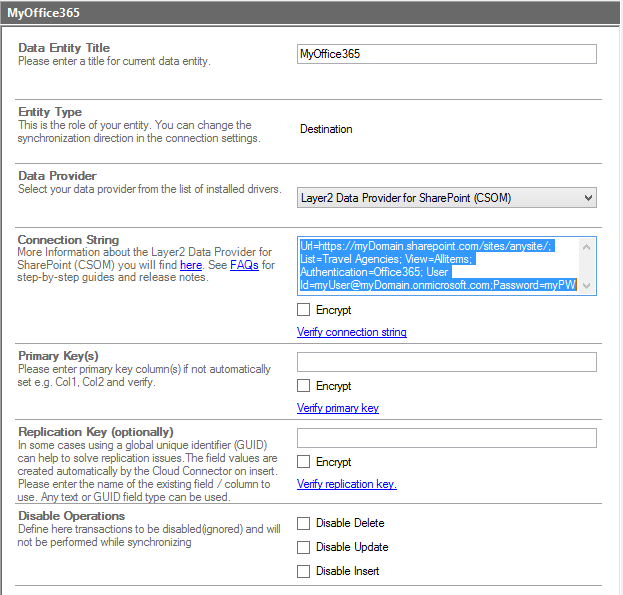Screen dimensions: 623x595
Task: Open the Data Provider dropdown list
Action: 446,197
